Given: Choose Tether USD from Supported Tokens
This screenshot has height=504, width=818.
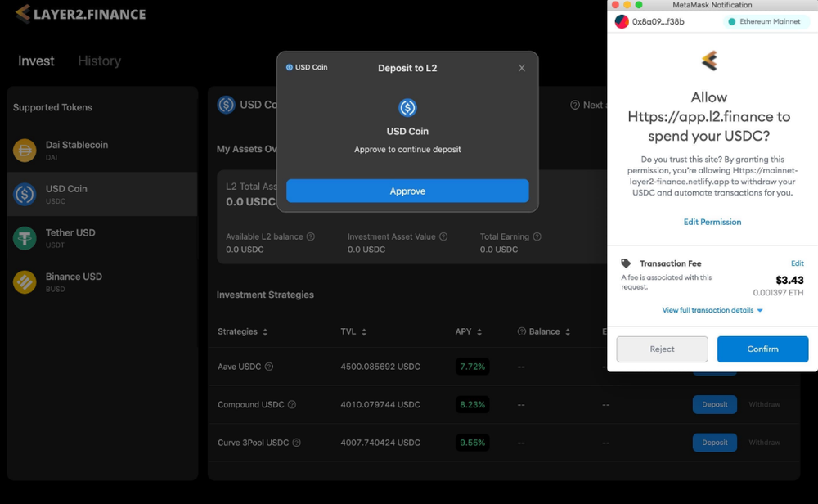Looking at the screenshot, I should pos(102,238).
